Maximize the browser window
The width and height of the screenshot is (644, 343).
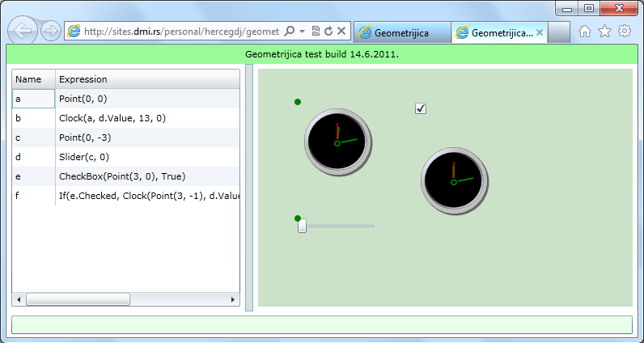coord(589,9)
